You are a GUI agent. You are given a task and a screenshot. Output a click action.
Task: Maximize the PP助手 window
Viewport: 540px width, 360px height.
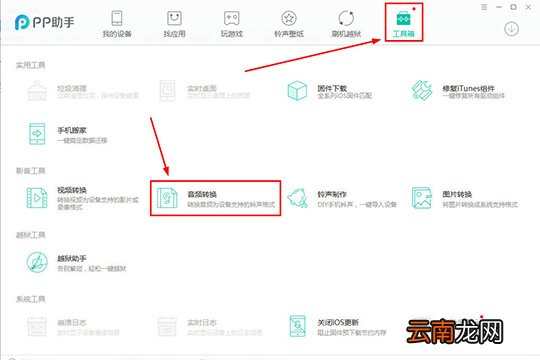click(x=513, y=7)
